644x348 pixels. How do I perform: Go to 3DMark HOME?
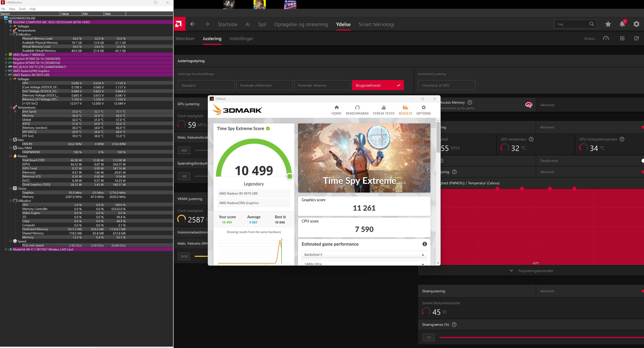[337, 110]
